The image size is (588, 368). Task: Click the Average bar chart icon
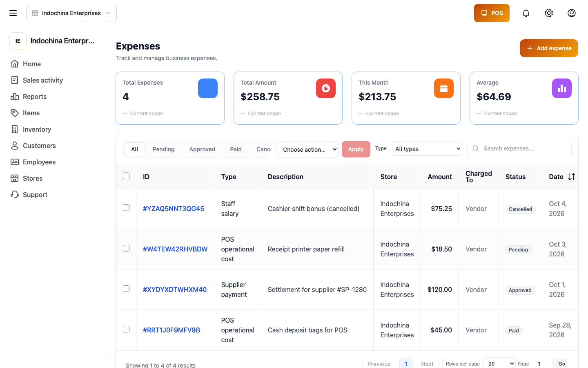point(562,88)
